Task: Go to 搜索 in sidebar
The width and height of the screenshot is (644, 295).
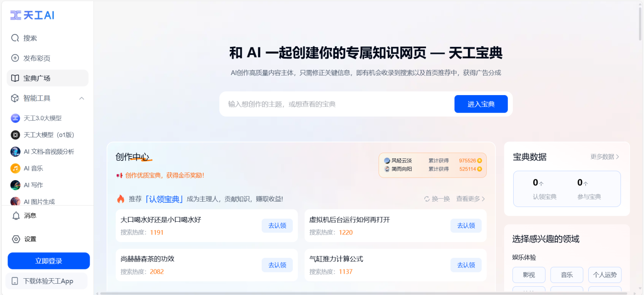Action: 30,38
